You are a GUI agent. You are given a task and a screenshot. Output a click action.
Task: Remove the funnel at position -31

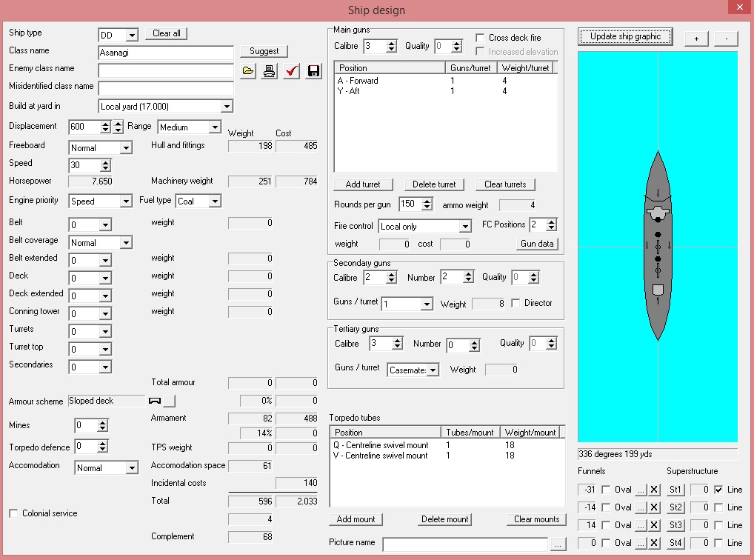[654, 490]
